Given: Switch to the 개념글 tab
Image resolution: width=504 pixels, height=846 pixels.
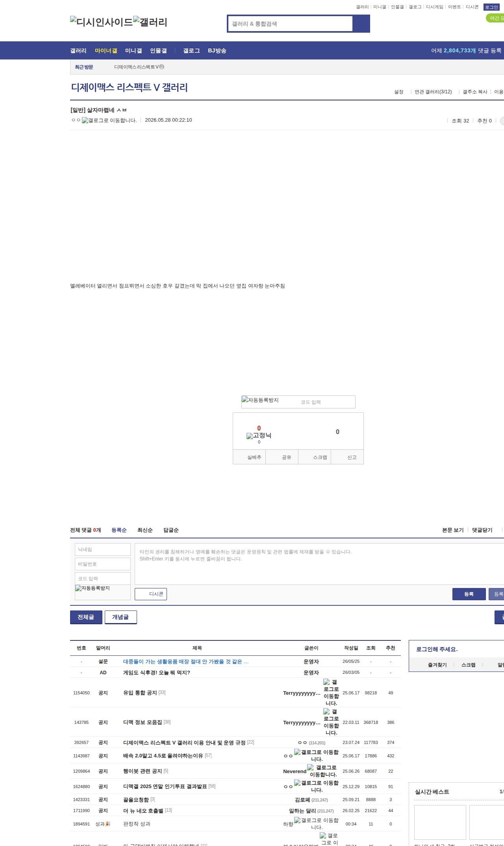Looking at the screenshot, I should [121, 617].
